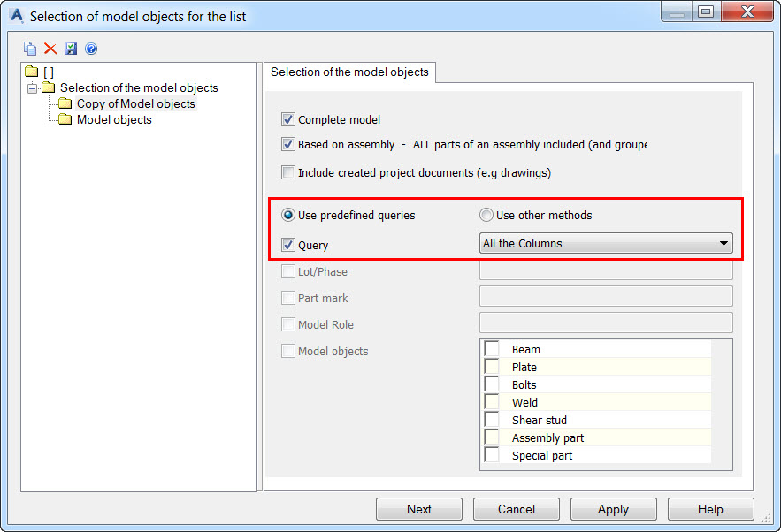Click the 'Model objects' folder icon in the tree
The width and height of the screenshot is (781, 532).
coord(65,120)
